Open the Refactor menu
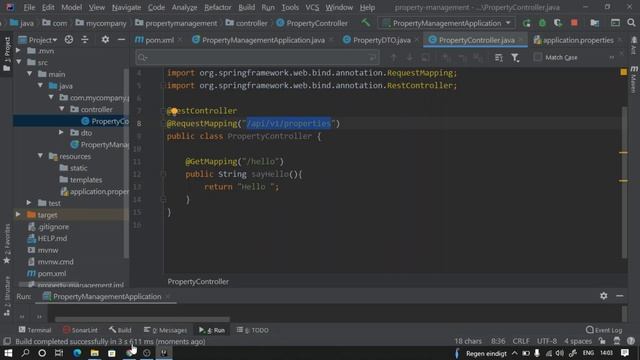This screenshot has width=640, height=360. coord(218,7)
